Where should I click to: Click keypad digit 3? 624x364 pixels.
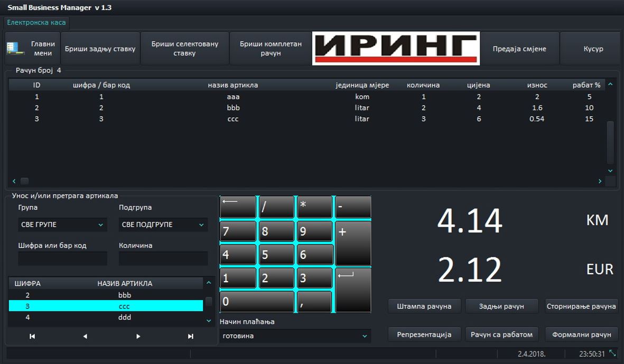pos(315,278)
